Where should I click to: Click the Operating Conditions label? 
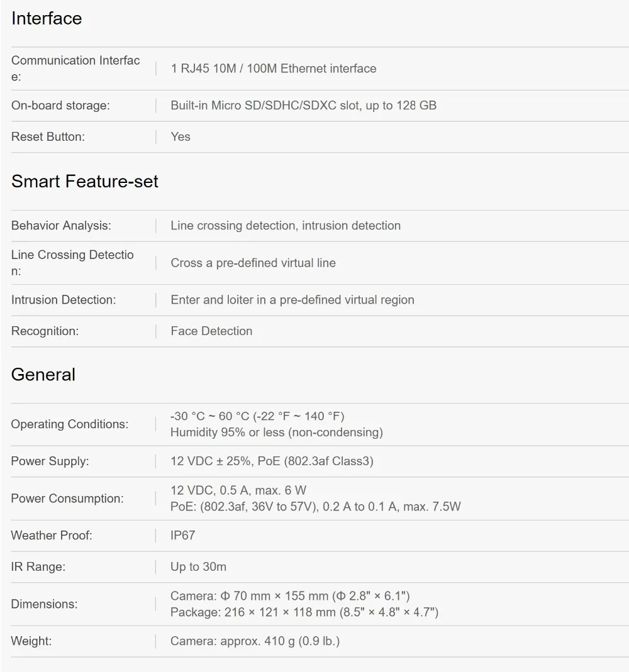coord(69,424)
